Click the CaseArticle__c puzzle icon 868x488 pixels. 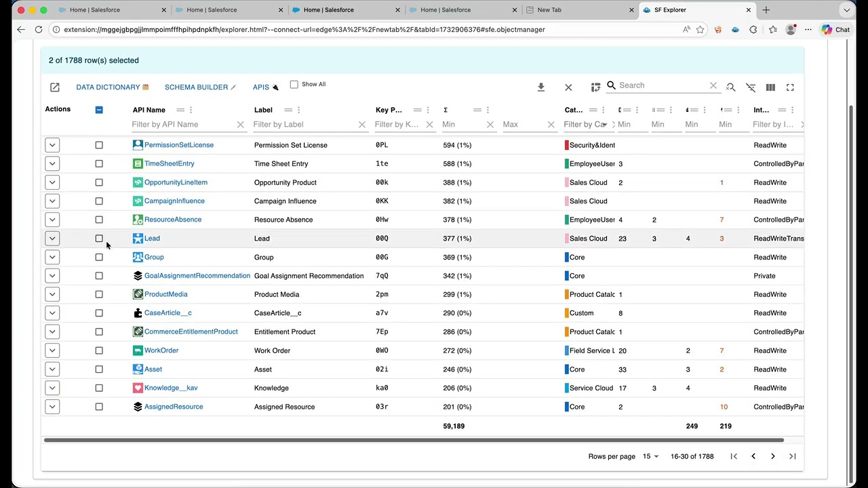click(138, 313)
